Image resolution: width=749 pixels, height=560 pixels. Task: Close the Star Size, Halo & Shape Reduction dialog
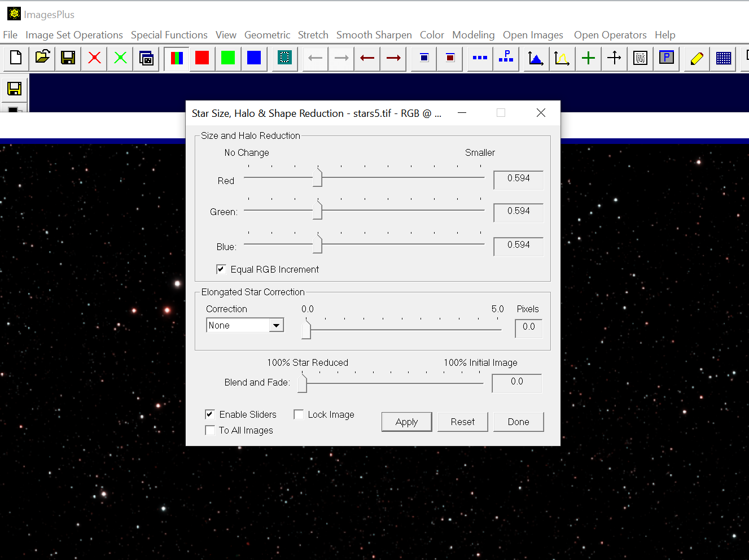point(541,113)
